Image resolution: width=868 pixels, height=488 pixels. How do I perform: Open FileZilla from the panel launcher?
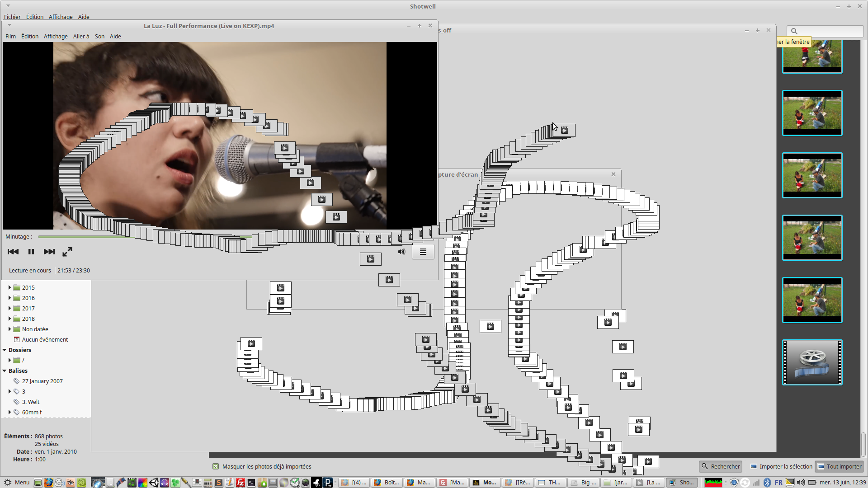tap(241, 483)
